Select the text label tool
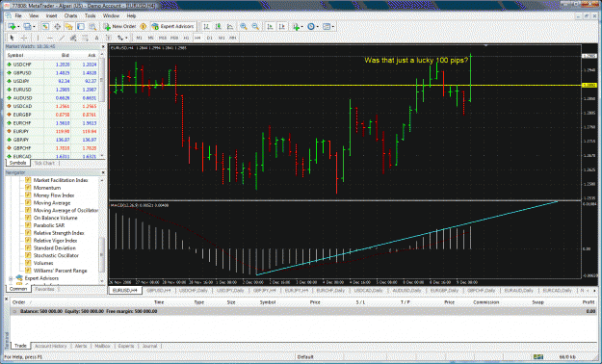The image size is (602, 364). tap(109, 38)
